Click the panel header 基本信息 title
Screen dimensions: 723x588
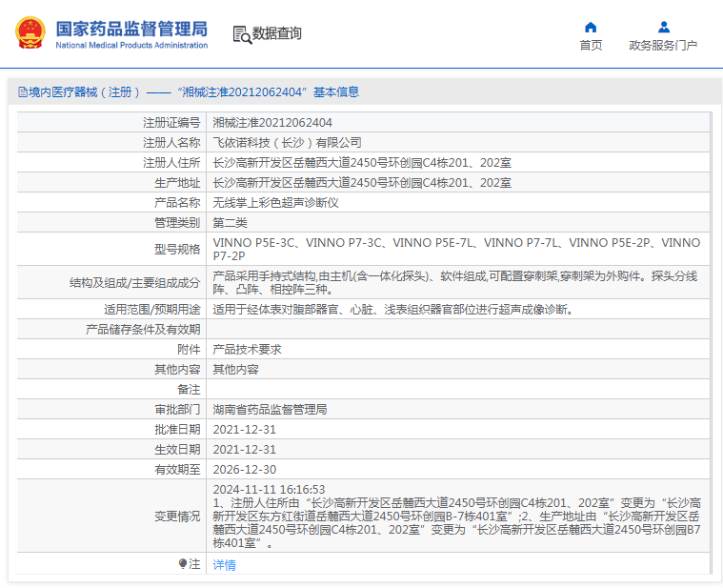[x=336, y=92]
